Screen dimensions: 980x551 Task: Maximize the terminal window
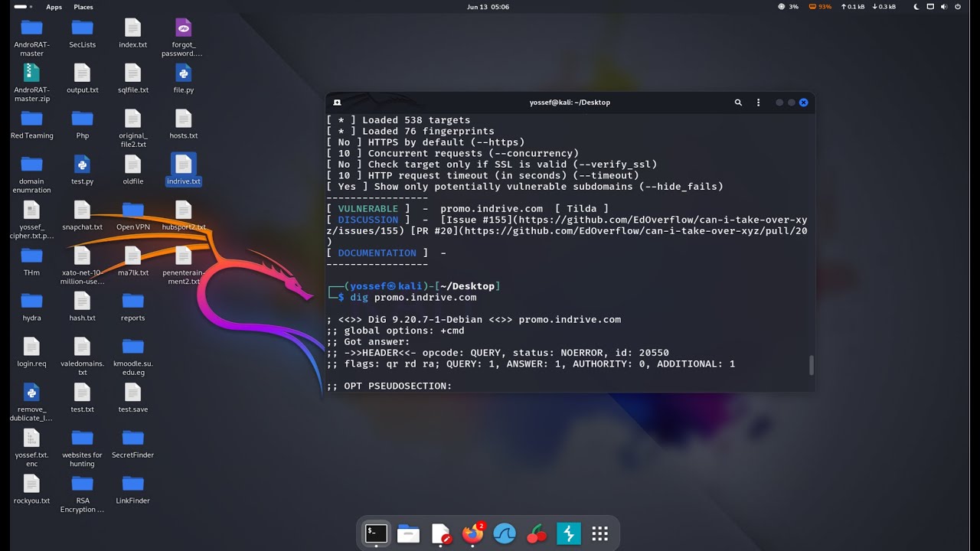[791, 102]
